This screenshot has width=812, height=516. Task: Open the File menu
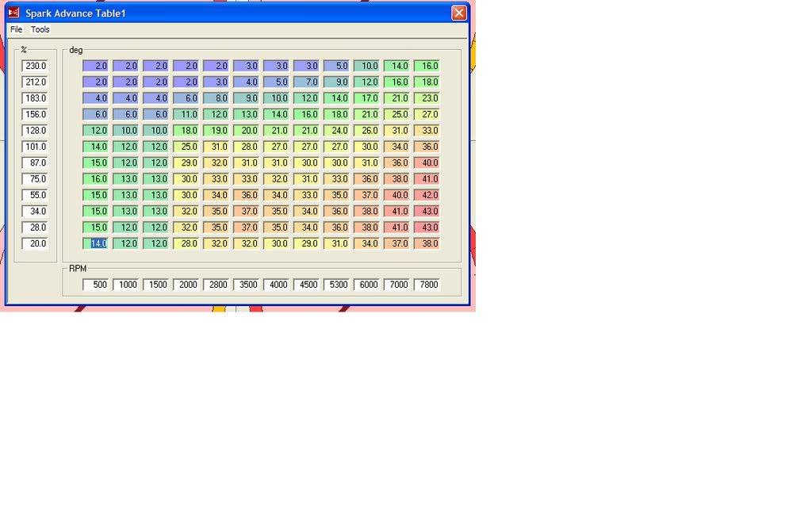tap(16, 29)
